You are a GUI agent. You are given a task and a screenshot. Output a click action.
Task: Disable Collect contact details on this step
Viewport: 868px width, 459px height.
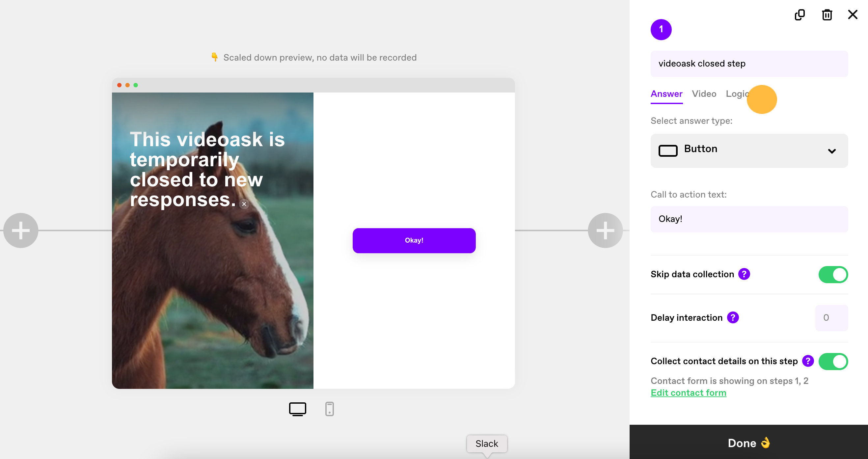click(x=833, y=362)
